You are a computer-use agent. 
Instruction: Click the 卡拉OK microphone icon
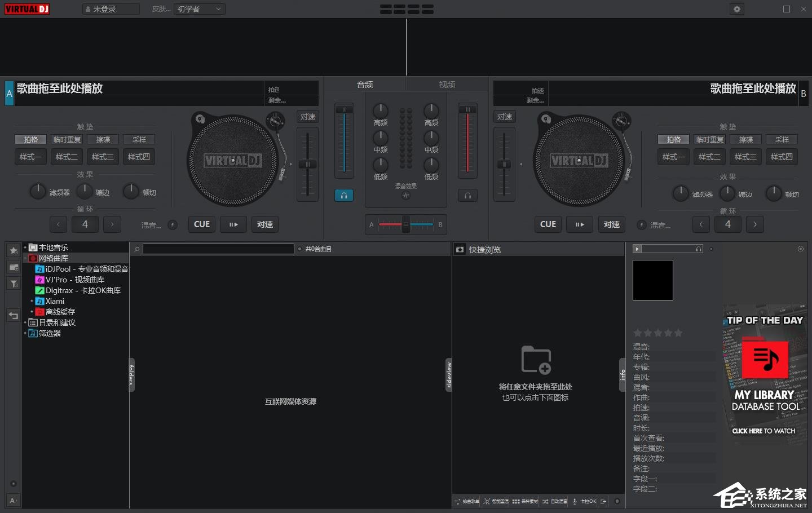coord(575,501)
